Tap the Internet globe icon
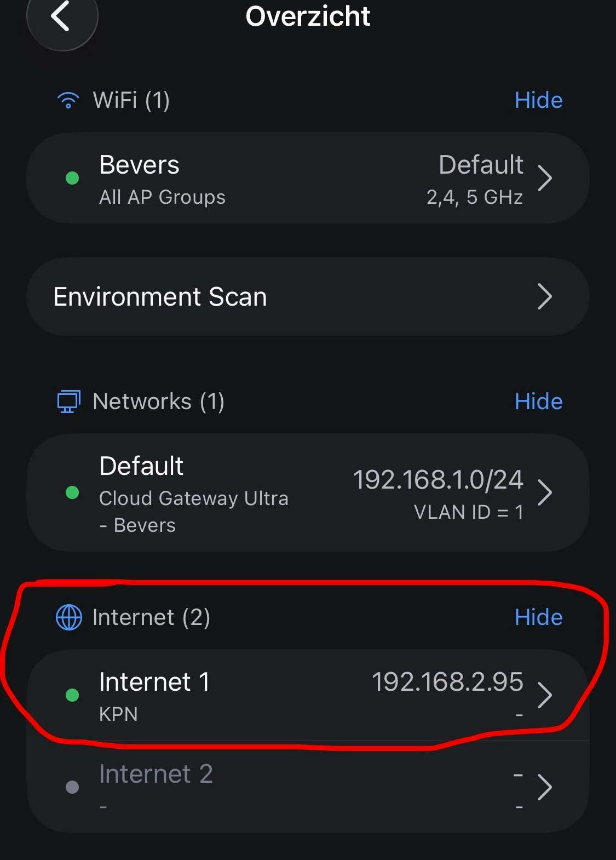 point(69,617)
